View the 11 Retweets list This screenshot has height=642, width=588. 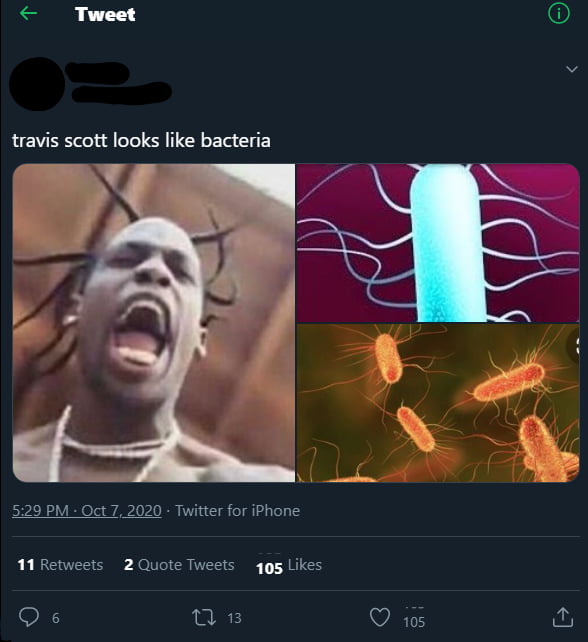(60, 565)
